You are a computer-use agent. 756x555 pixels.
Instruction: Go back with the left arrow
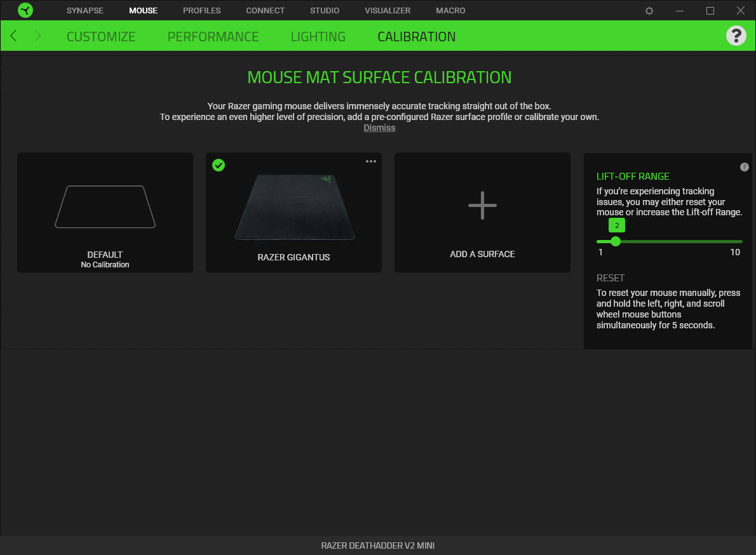13,36
